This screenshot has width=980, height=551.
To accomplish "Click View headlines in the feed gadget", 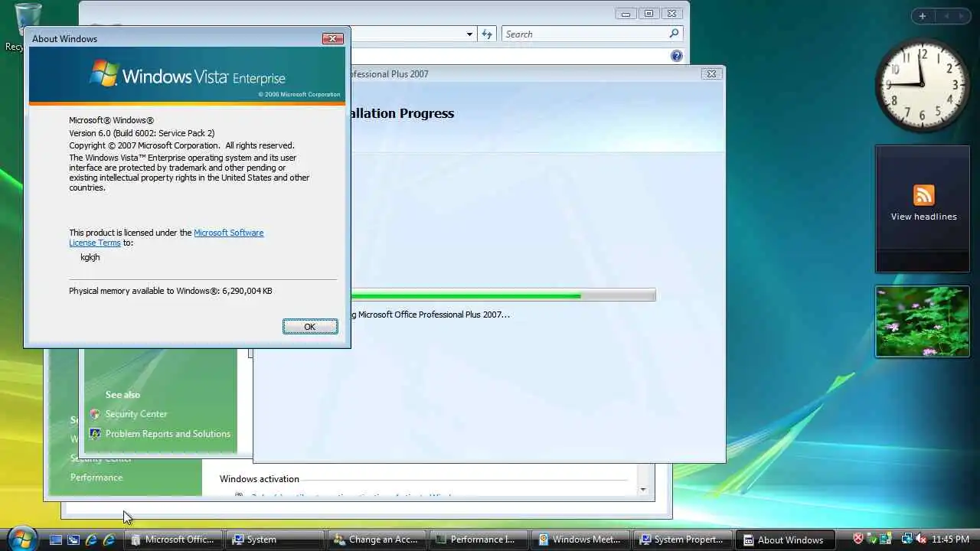I will (923, 217).
